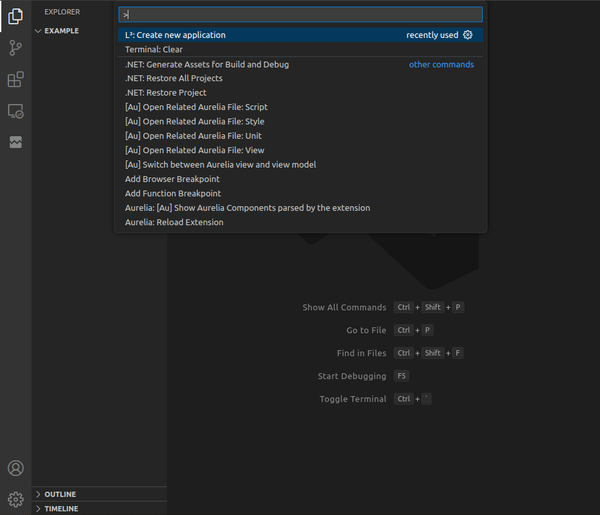Choose Open Related Aurelia File: Unit
The image size is (600, 515).
(300, 136)
